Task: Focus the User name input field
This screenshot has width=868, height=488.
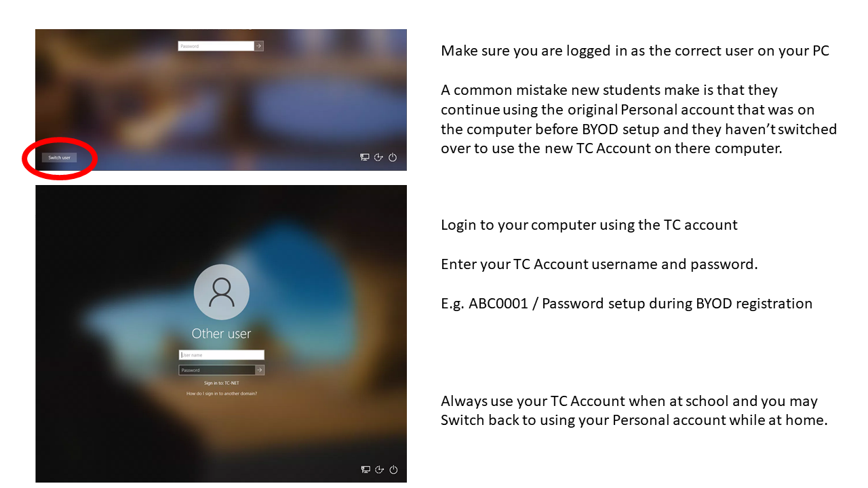Action: 222,354
